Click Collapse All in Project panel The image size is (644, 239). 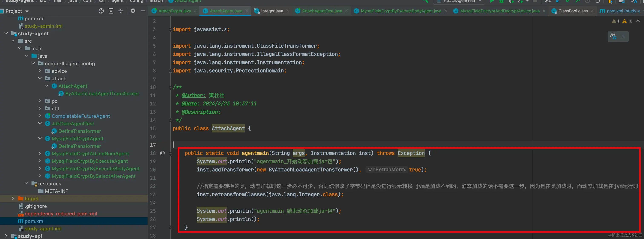[121, 11]
